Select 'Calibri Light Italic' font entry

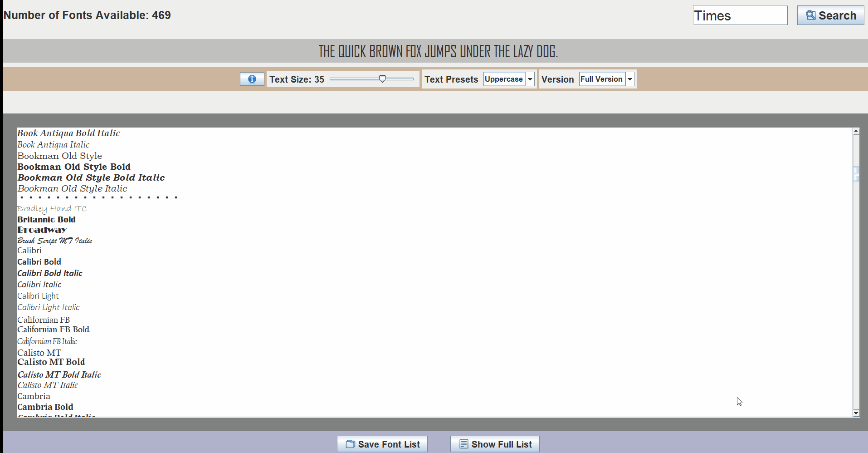click(49, 307)
